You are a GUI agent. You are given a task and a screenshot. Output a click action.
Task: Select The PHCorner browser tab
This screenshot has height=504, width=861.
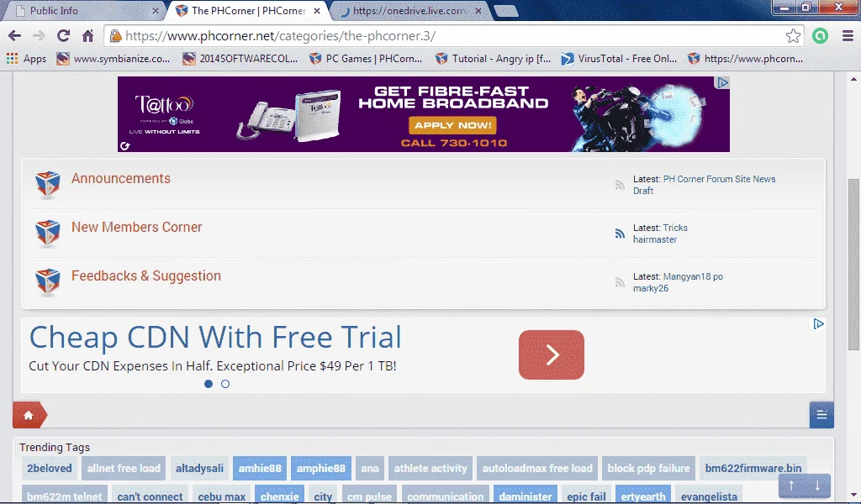pyautogui.click(x=249, y=11)
